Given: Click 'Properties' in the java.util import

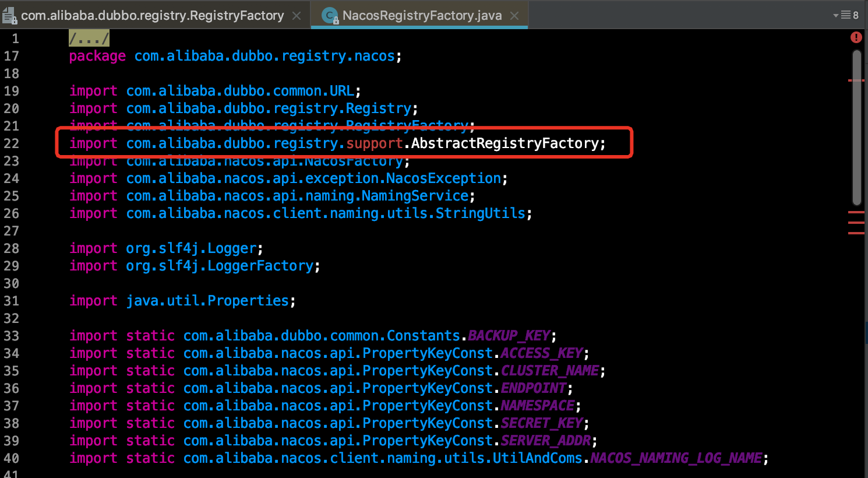Looking at the screenshot, I should point(248,301).
